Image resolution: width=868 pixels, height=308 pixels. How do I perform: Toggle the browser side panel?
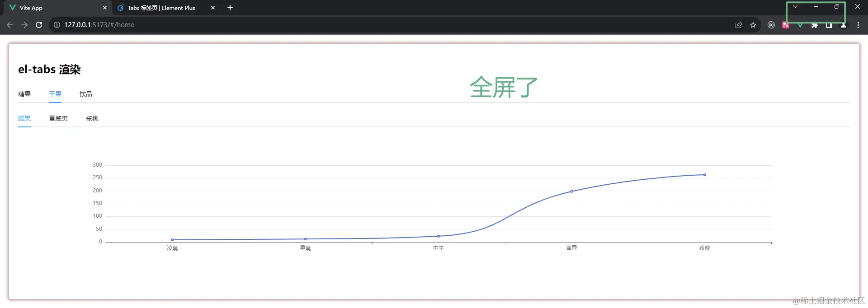[x=829, y=25]
